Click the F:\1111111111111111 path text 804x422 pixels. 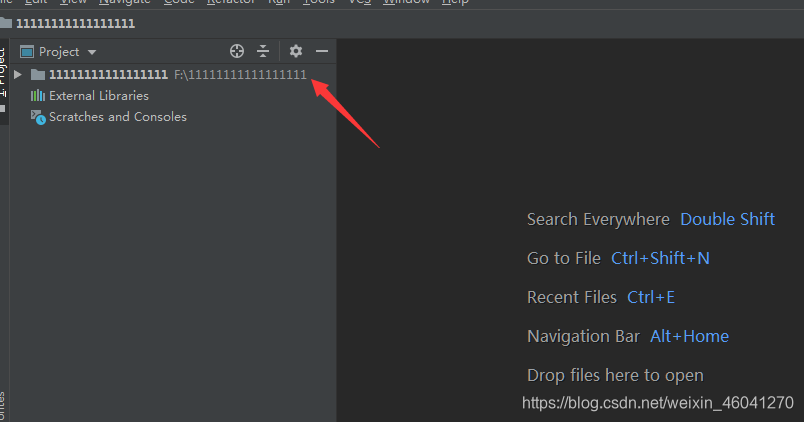240,75
